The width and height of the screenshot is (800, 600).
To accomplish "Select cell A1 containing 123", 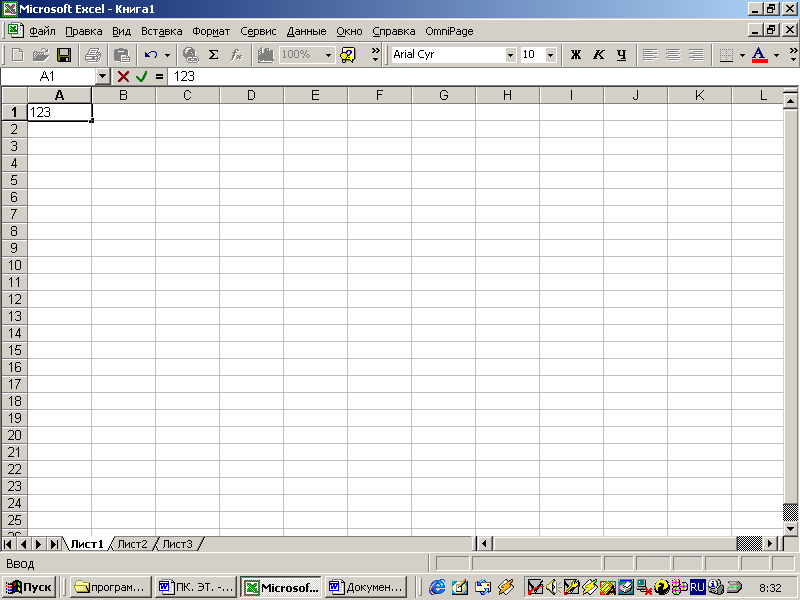I will click(60, 112).
